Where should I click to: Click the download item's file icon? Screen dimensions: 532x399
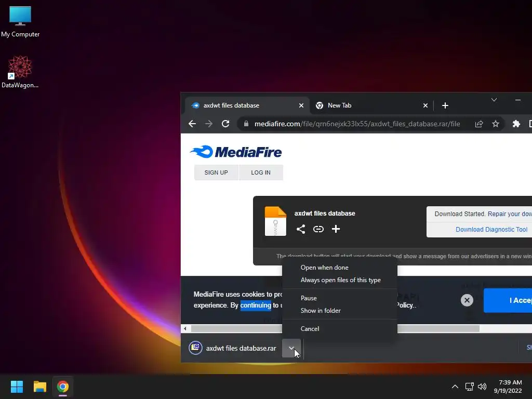tap(195, 348)
